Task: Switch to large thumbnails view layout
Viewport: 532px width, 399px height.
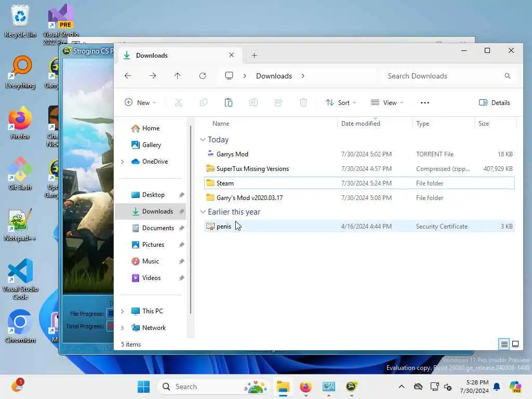Action: pos(515,344)
